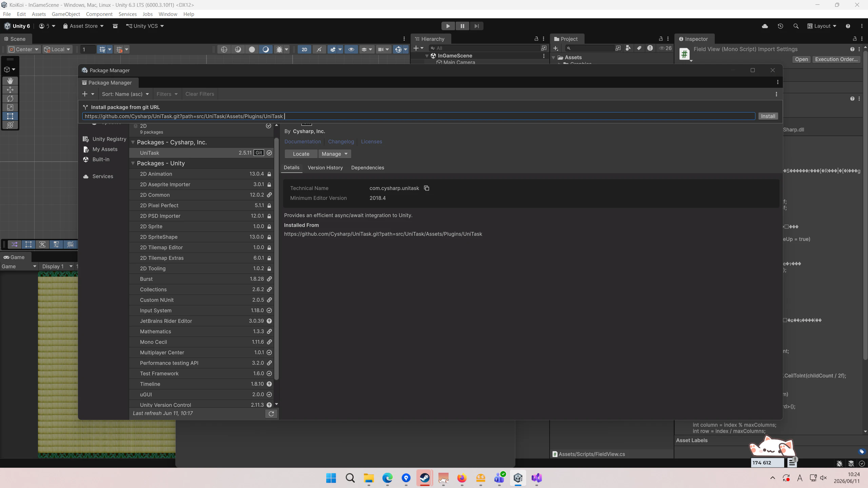Open the Sort: Name (asc) dropdown
The height and width of the screenshot is (488, 868).
(x=125, y=94)
